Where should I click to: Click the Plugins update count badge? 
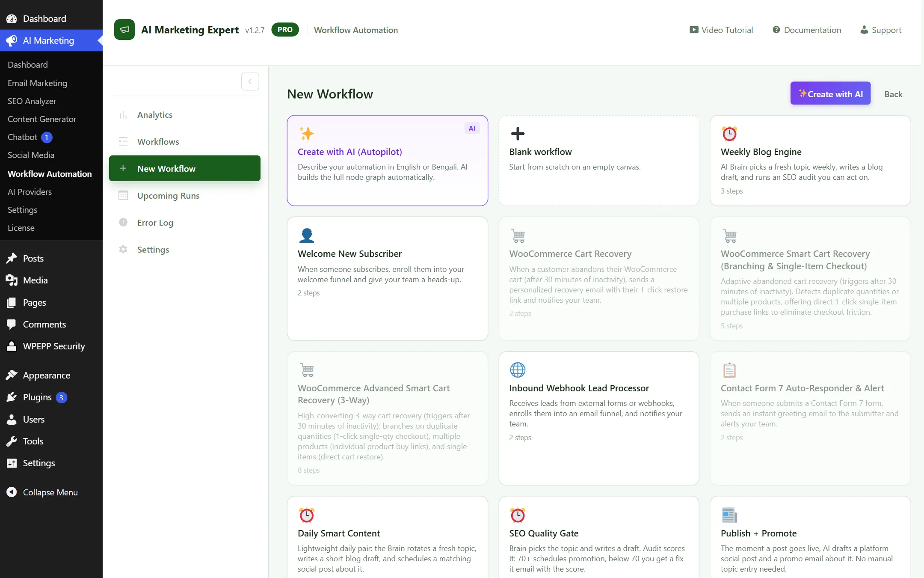[x=61, y=397]
